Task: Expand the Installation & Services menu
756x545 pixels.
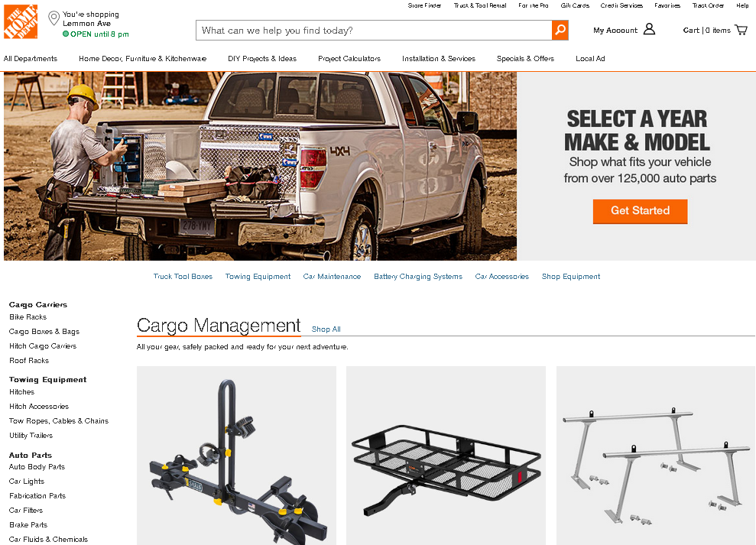Action: tap(439, 58)
